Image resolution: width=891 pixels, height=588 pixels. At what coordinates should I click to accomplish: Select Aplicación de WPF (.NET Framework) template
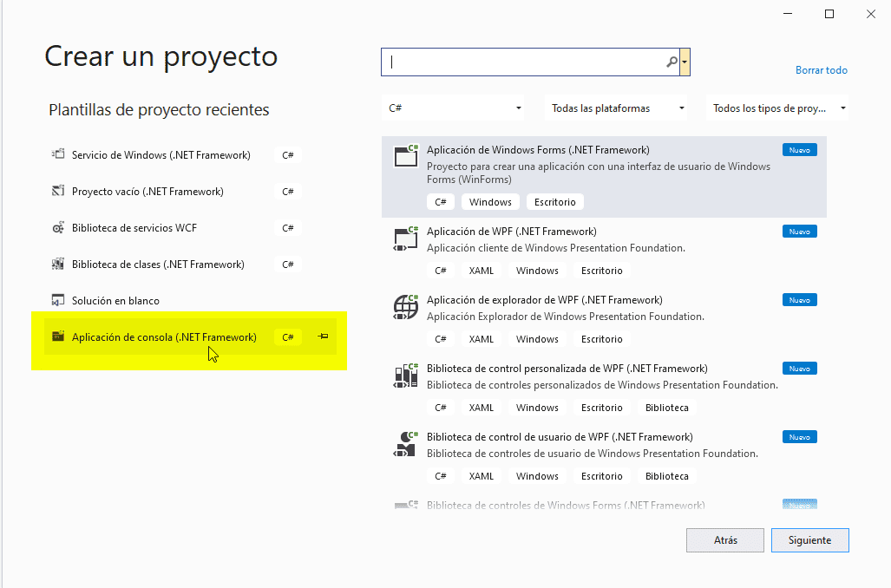(512, 232)
